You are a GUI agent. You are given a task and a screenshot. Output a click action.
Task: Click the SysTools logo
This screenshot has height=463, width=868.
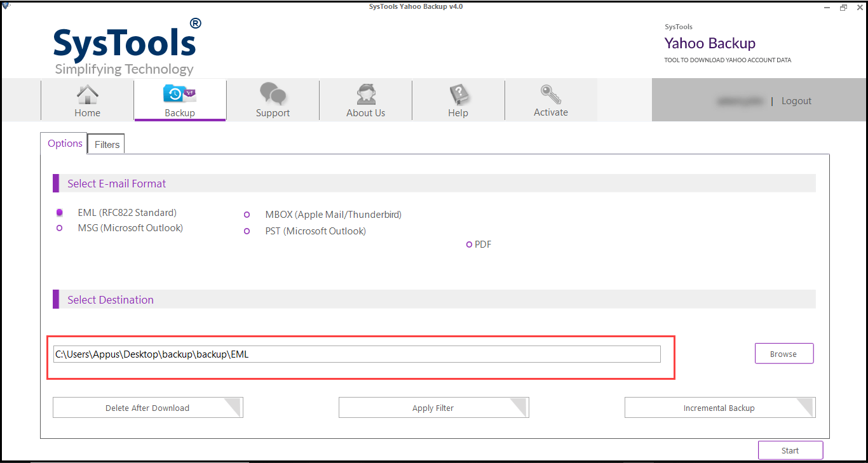(127, 46)
